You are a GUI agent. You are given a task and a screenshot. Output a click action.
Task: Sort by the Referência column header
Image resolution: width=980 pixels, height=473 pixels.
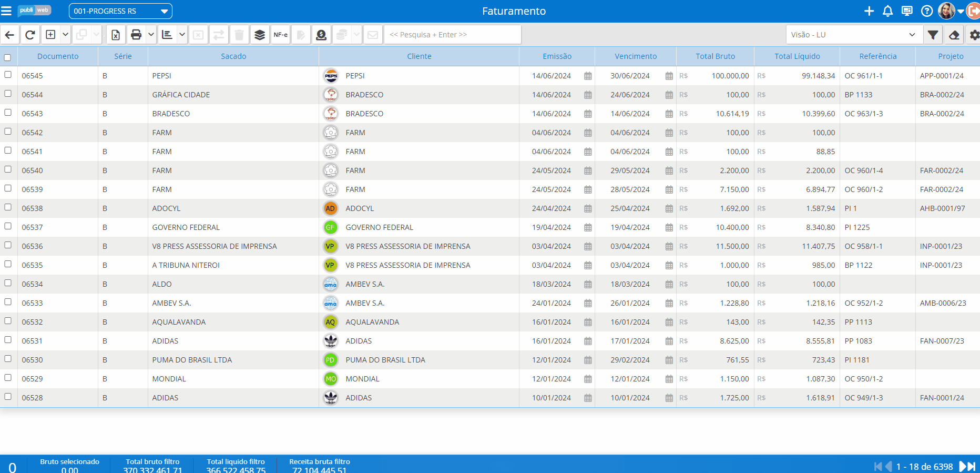coord(878,56)
